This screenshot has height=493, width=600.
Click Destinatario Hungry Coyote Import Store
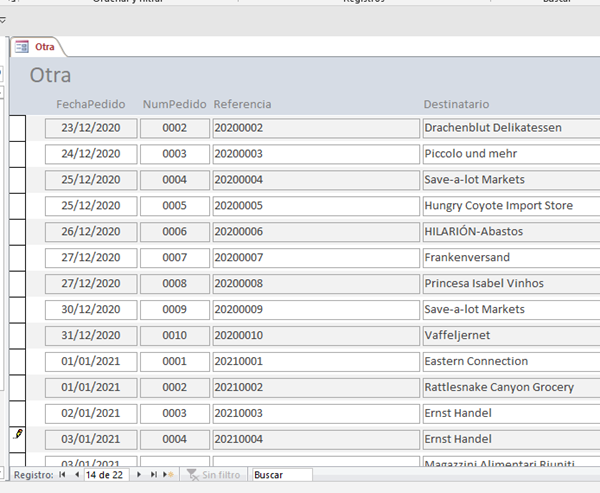[511, 206]
